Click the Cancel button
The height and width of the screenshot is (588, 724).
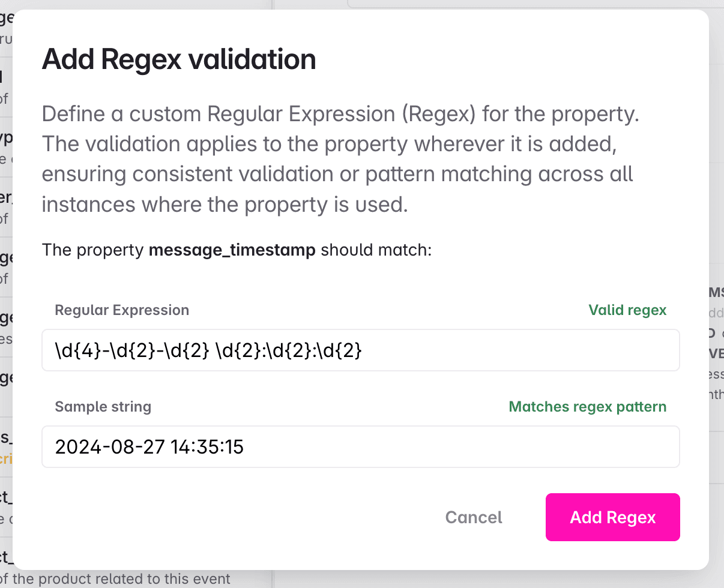473,517
